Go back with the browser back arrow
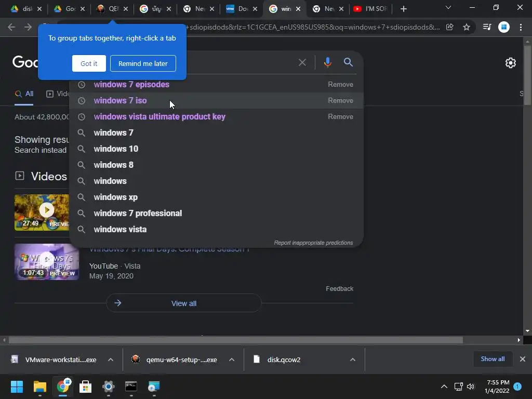The width and height of the screenshot is (532, 399). tap(11, 27)
